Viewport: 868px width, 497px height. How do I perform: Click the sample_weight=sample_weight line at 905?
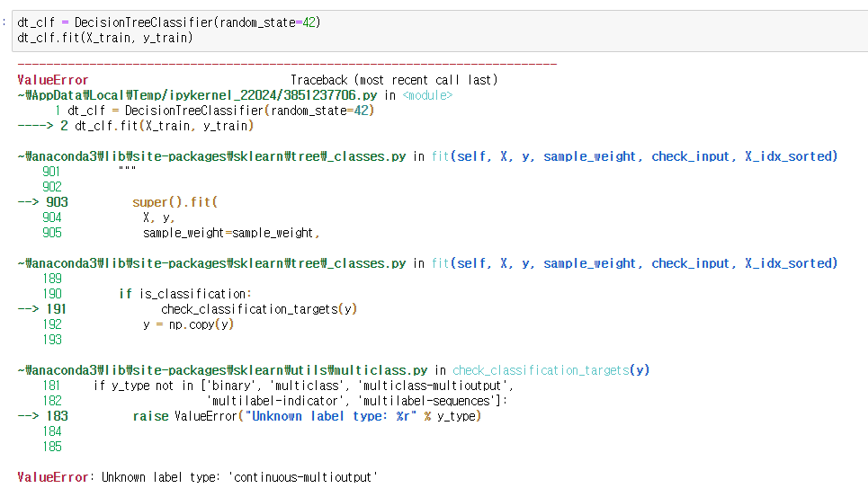pos(231,233)
